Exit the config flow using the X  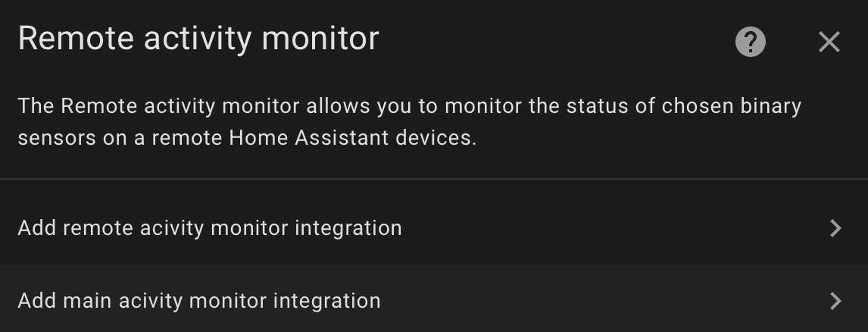(x=829, y=42)
